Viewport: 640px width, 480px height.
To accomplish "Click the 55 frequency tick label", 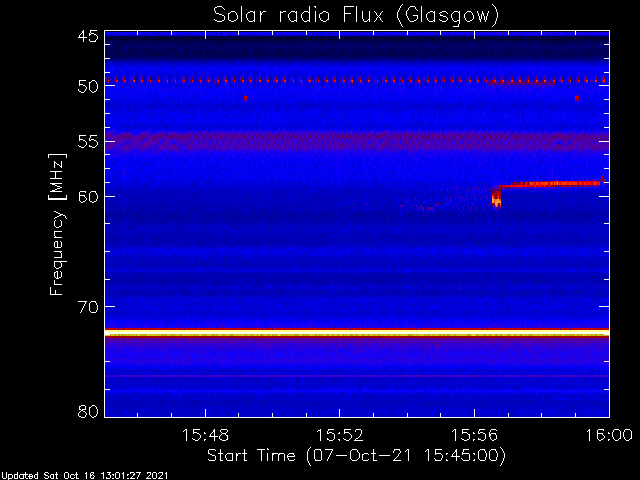I will 88,142.
